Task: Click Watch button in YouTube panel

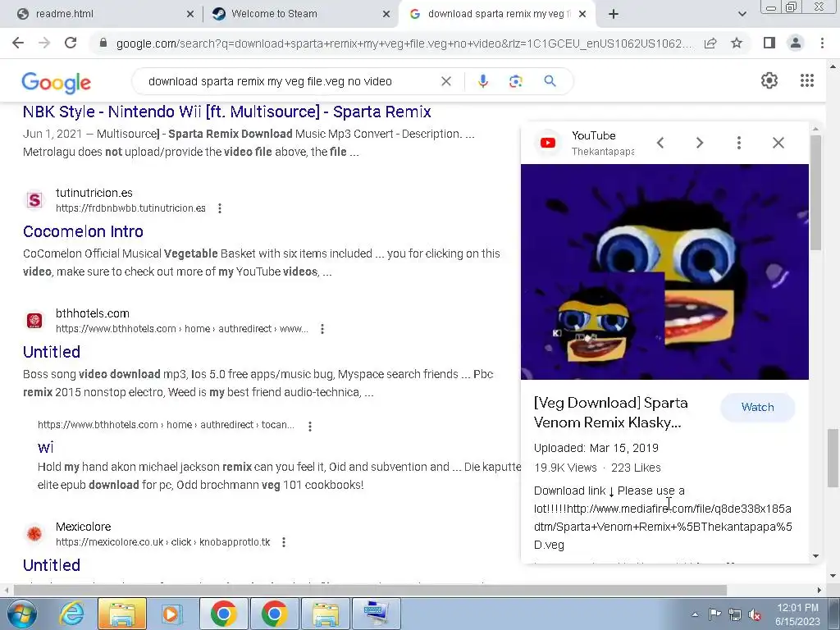Action: (757, 407)
